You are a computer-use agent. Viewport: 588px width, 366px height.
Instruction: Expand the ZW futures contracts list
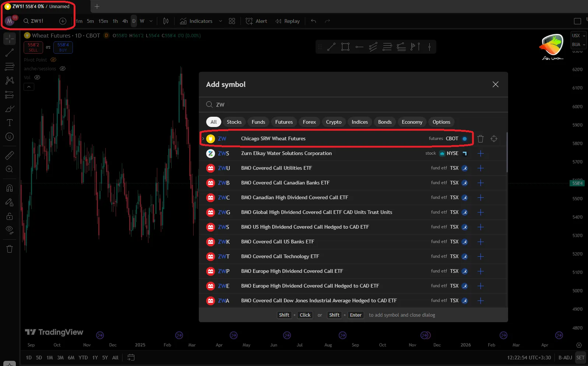click(x=203, y=139)
